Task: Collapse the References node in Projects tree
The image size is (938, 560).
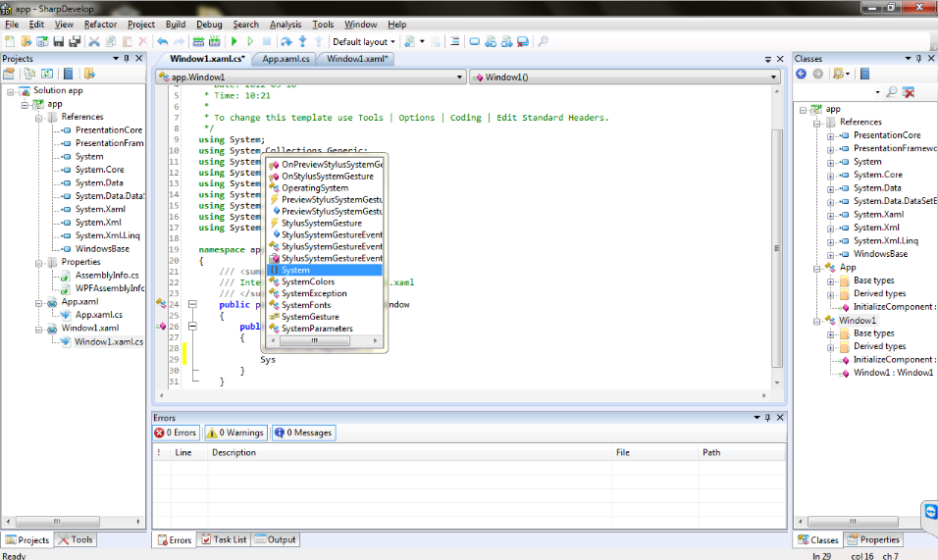Action: [39, 117]
